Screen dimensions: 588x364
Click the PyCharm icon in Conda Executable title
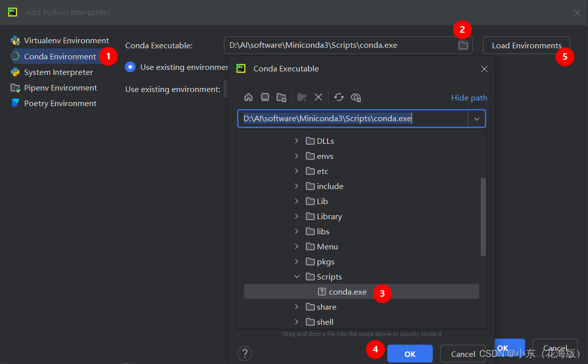(241, 68)
